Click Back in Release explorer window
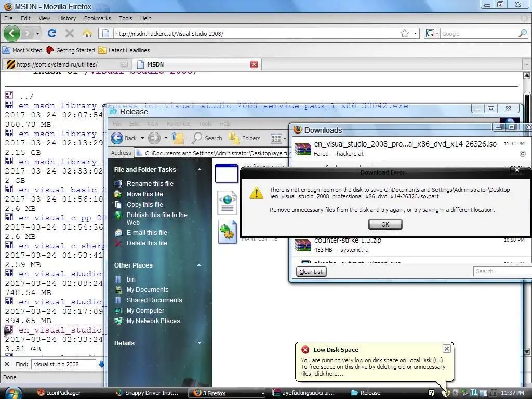Image resolution: width=532 pixels, height=399 pixels. [124, 138]
